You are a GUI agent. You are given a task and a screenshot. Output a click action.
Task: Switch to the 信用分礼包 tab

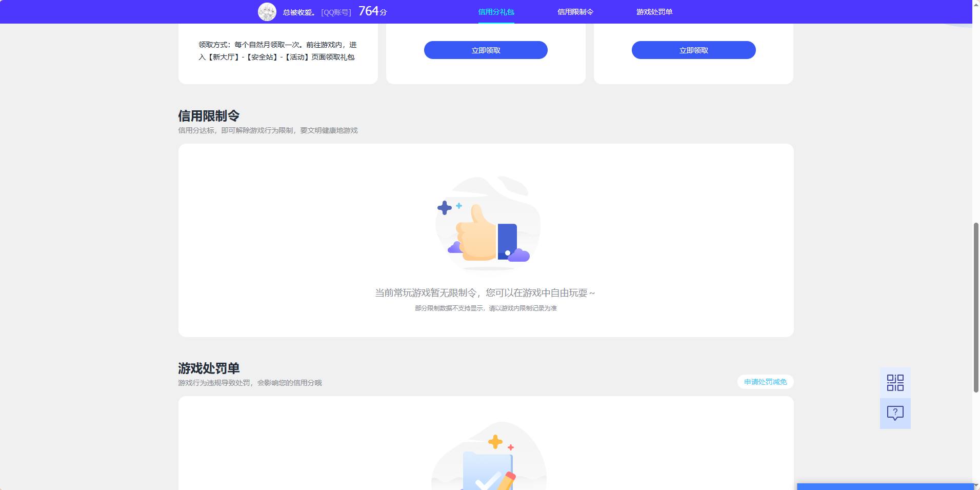pos(496,12)
